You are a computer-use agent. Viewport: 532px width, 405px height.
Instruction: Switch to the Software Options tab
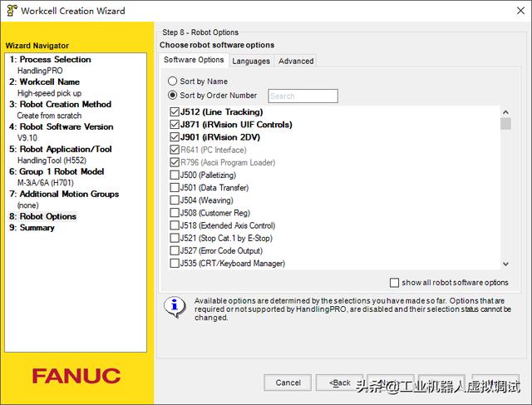194,60
